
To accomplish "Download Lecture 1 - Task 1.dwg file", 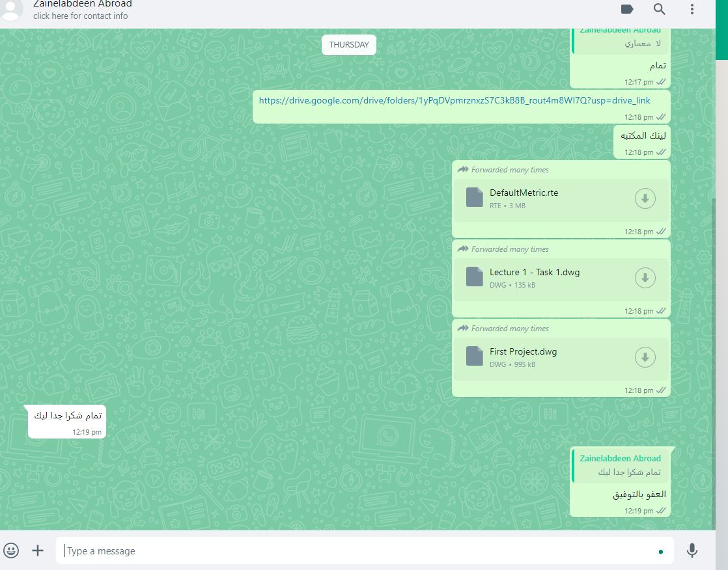I will pos(645,278).
